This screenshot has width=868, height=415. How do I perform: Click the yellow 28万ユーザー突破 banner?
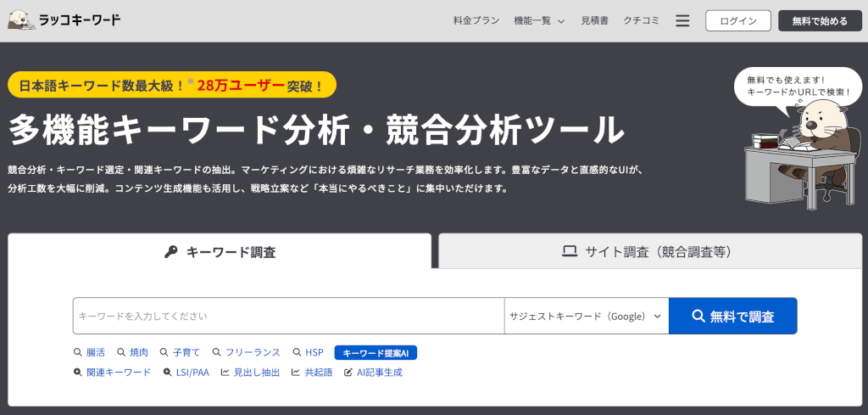point(172,85)
